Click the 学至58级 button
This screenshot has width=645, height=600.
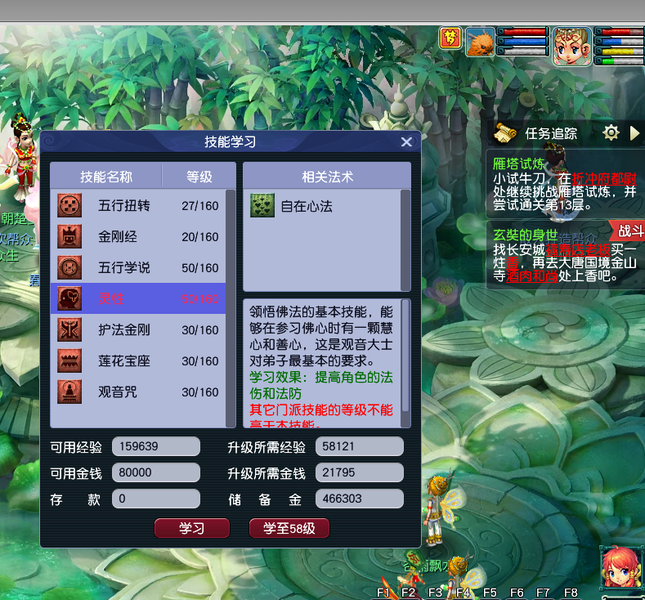point(289,528)
